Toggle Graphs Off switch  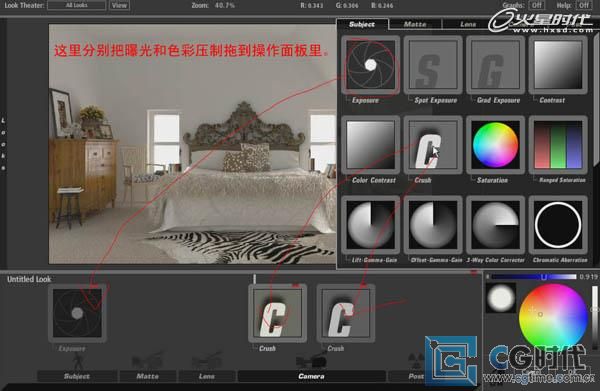[536, 5]
